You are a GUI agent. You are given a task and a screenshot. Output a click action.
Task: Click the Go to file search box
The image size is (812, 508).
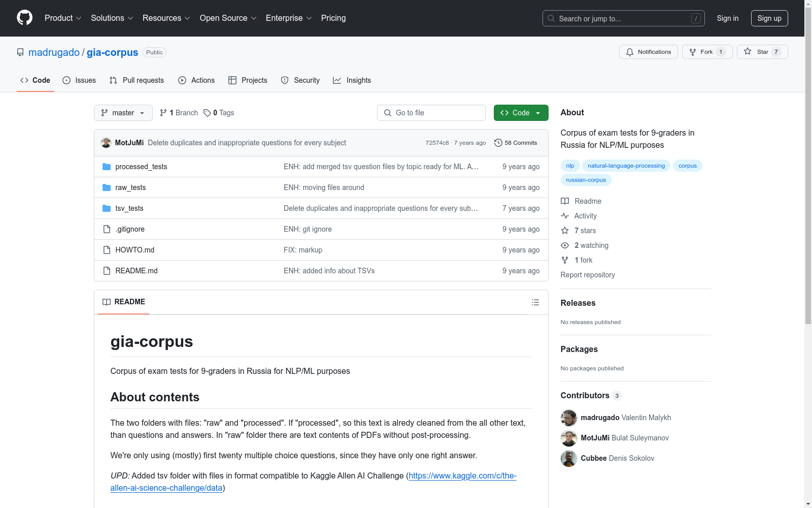click(431, 113)
